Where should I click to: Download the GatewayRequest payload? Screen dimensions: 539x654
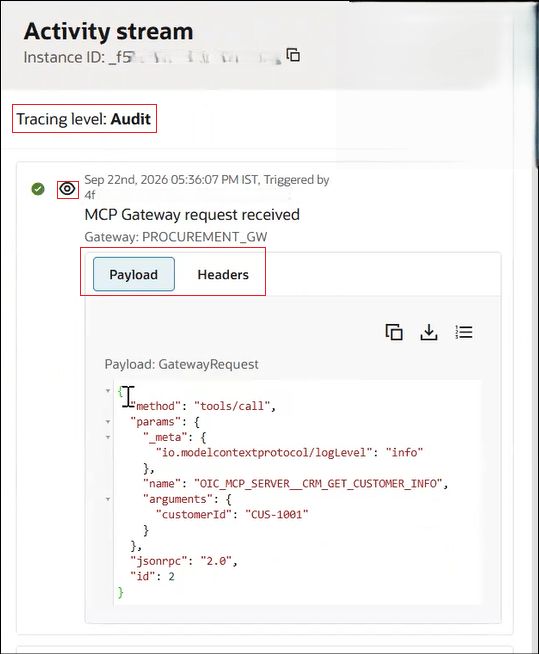tap(428, 332)
